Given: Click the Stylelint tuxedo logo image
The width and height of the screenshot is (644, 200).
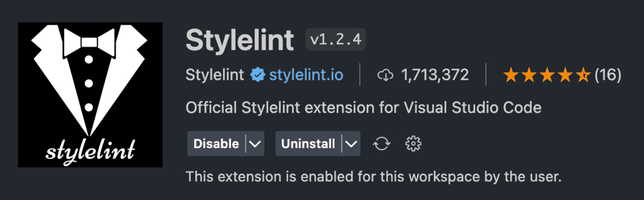Looking at the screenshot, I should (90, 95).
